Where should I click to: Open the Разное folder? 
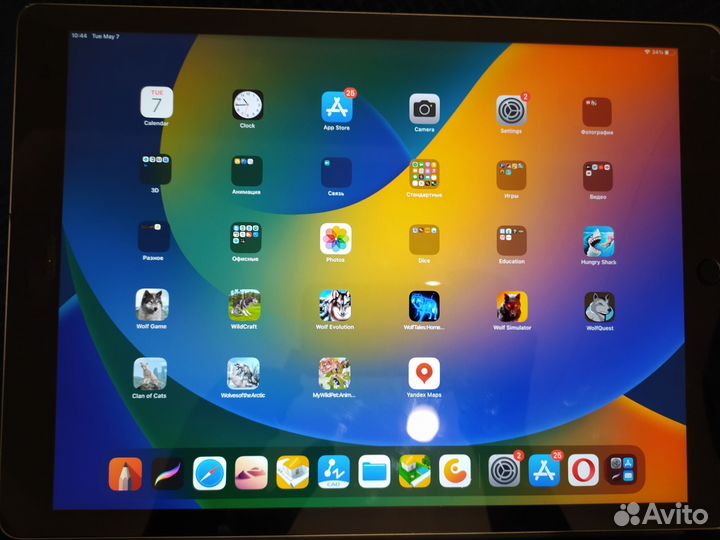(153, 236)
